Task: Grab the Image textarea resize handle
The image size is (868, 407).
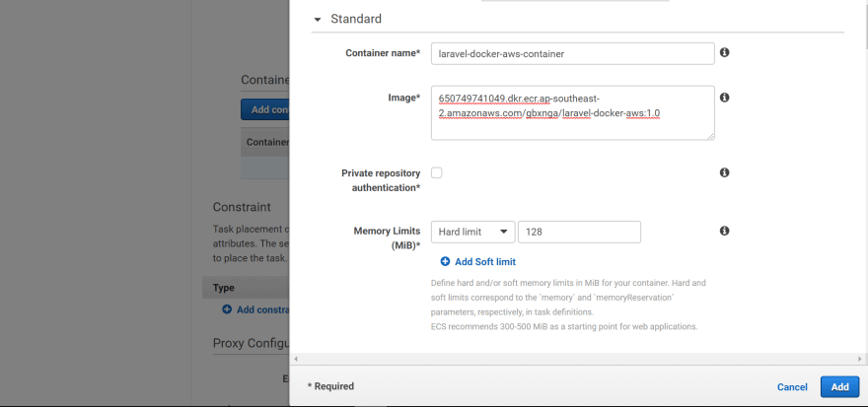Action: (710, 136)
